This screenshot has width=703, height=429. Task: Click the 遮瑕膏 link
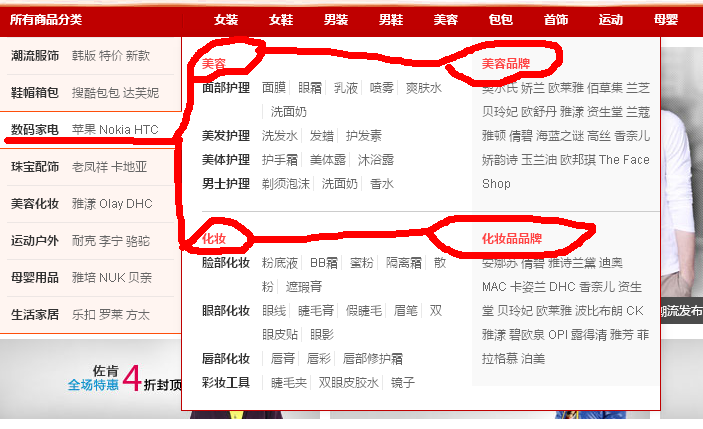point(304,287)
